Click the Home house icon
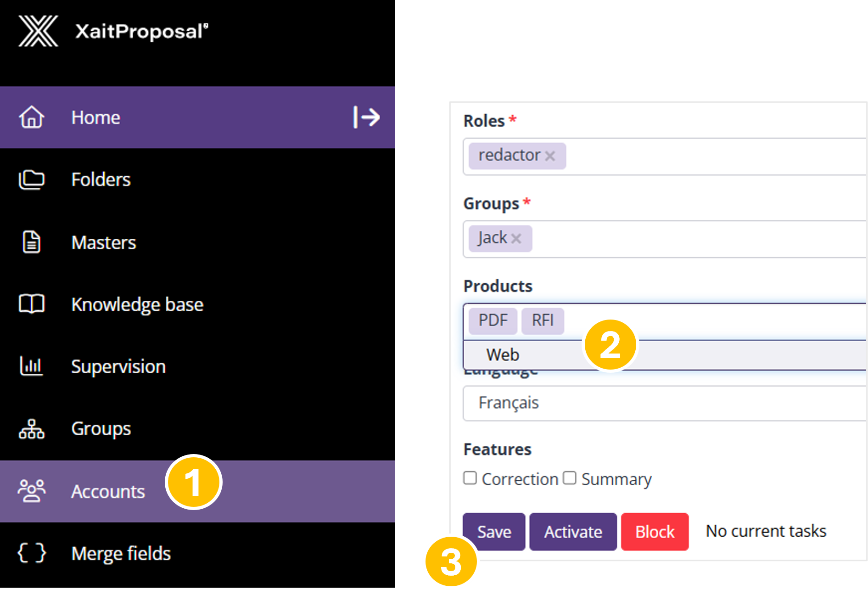The width and height of the screenshot is (868, 612). tap(31, 117)
